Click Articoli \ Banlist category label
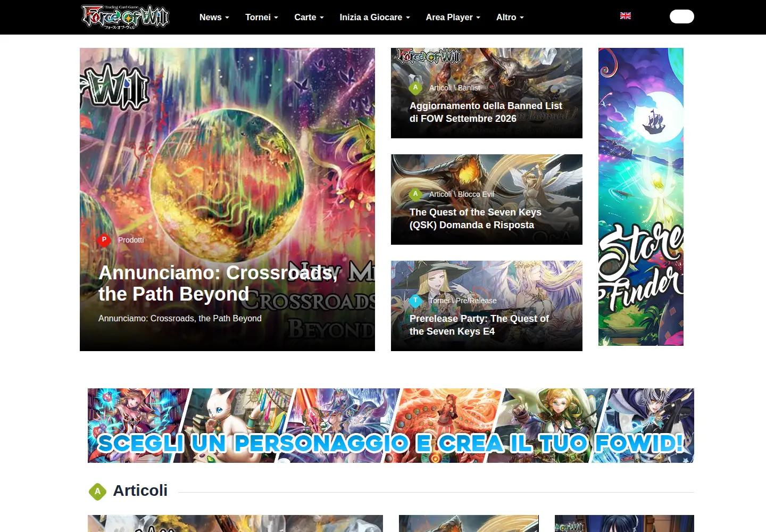Viewport: 766px width, 532px height. pyautogui.click(x=455, y=88)
